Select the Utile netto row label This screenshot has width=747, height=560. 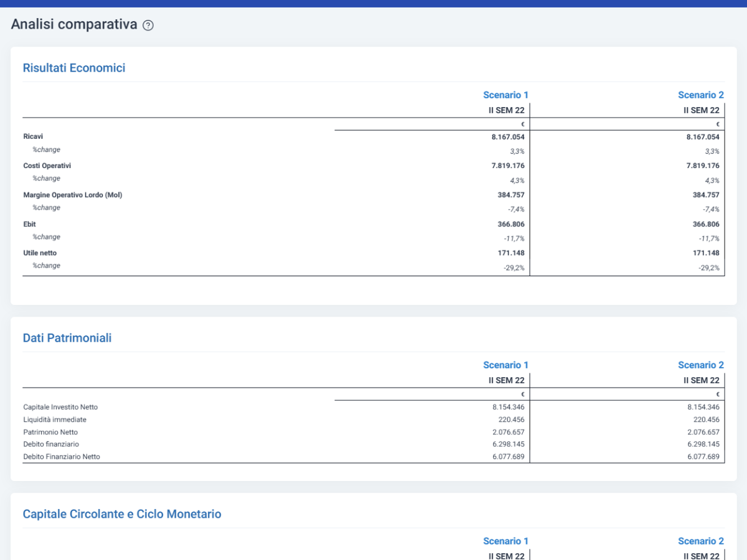pos(40,253)
